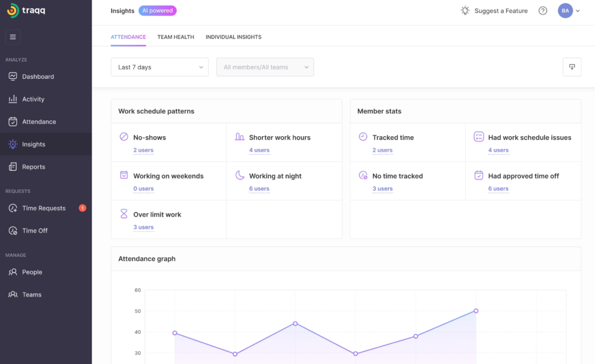The image size is (595, 364).
Task: Expand the BA user account menu
Action: coord(568,11)
